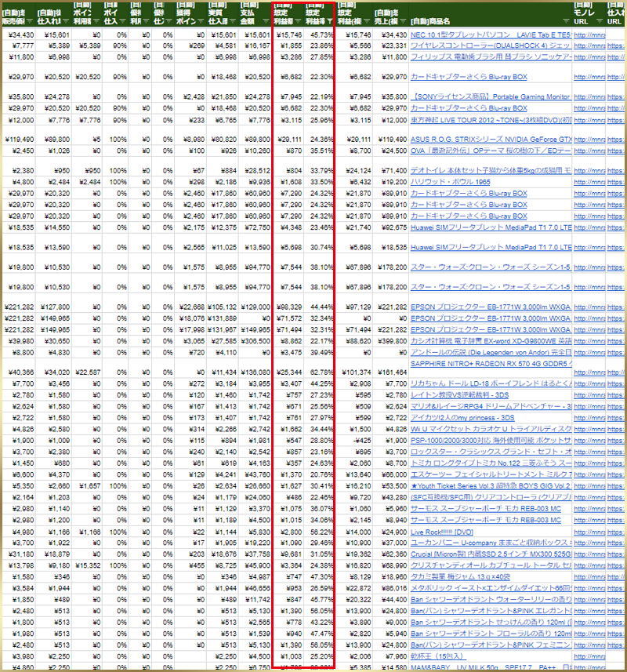This screenshot has width=627, height=672.
Task: Open the ポイント利用額 column filter dropdown
Action: tap(96, 21)
